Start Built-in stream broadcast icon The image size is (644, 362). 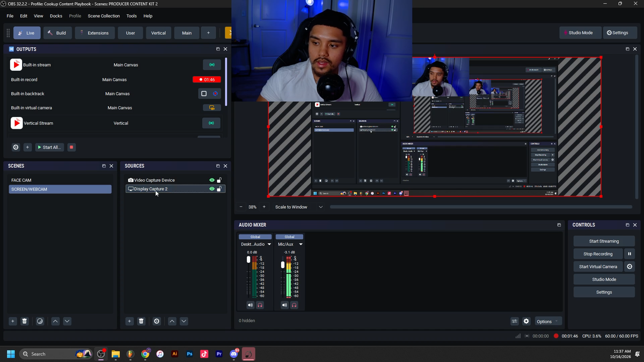tap(211, 65)
